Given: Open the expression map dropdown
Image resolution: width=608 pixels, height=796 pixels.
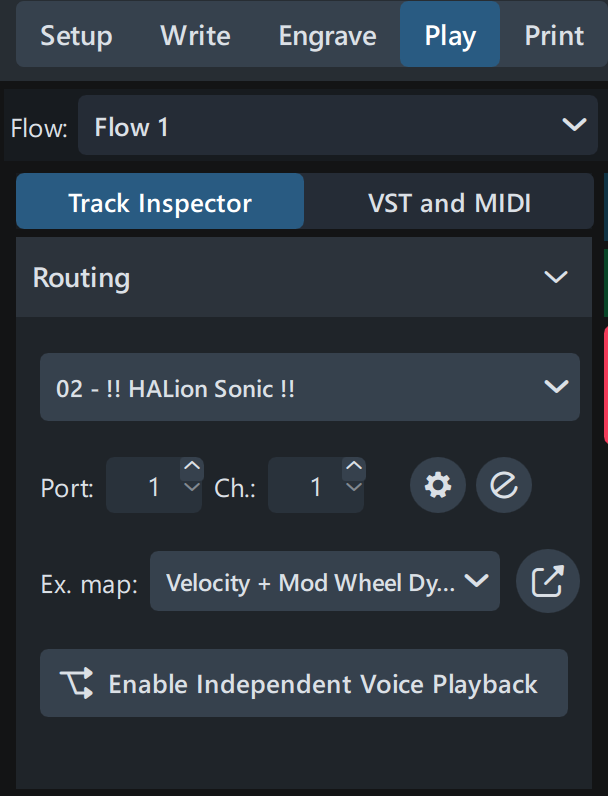Looking at the screenshot, I should (x=324, y=582).
